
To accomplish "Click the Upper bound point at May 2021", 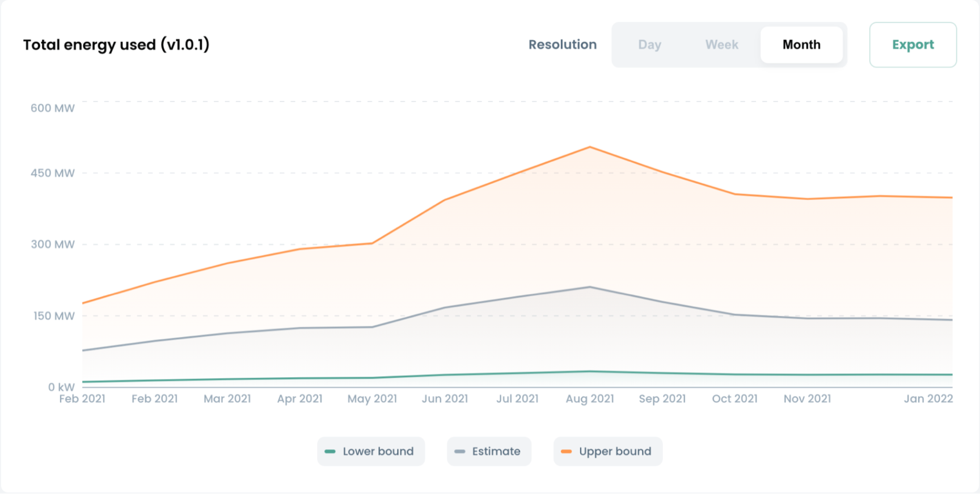I will (372, 243).
